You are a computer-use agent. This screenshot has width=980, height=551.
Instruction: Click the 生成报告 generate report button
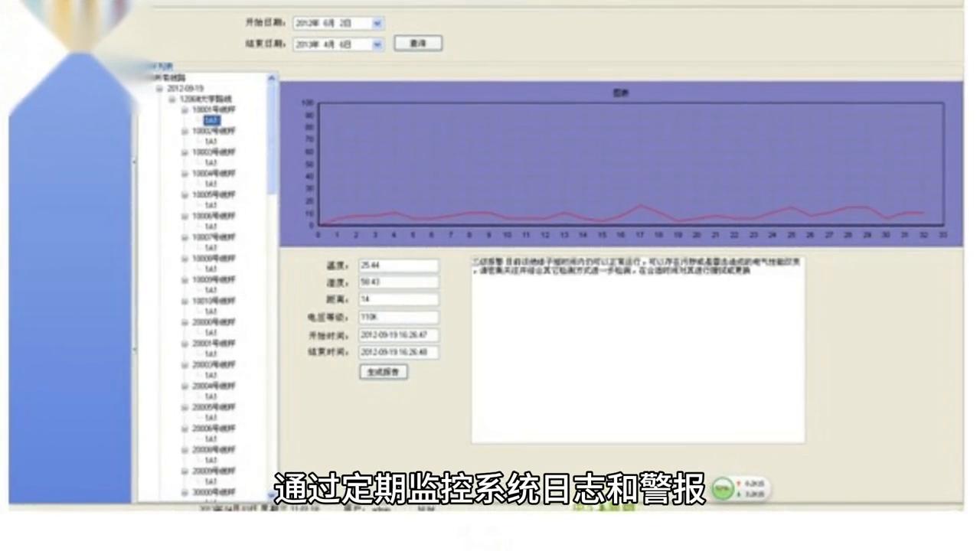(x=383, y=372)
